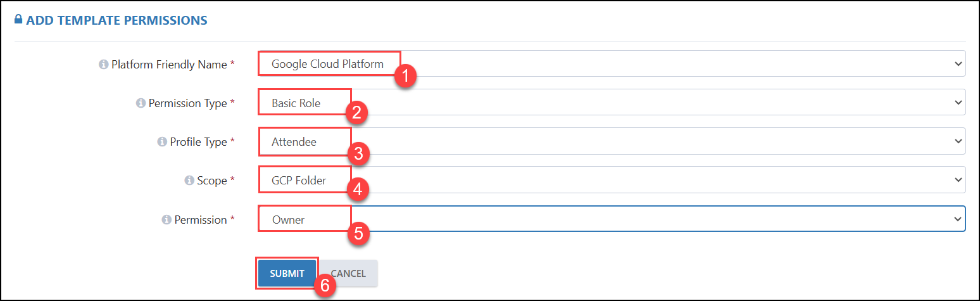Click the info icon beside Scope
The width and height of the screenshot is (980, 301).
189,181
